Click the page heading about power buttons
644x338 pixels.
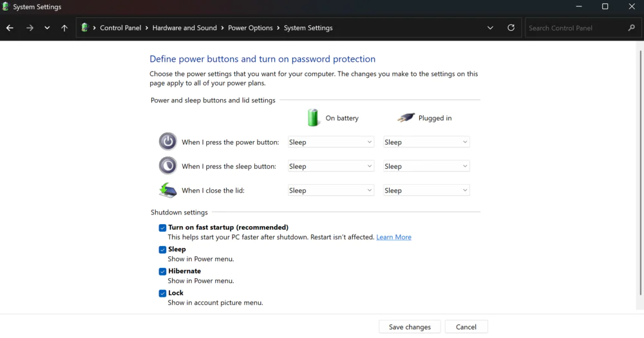[263, 59]
